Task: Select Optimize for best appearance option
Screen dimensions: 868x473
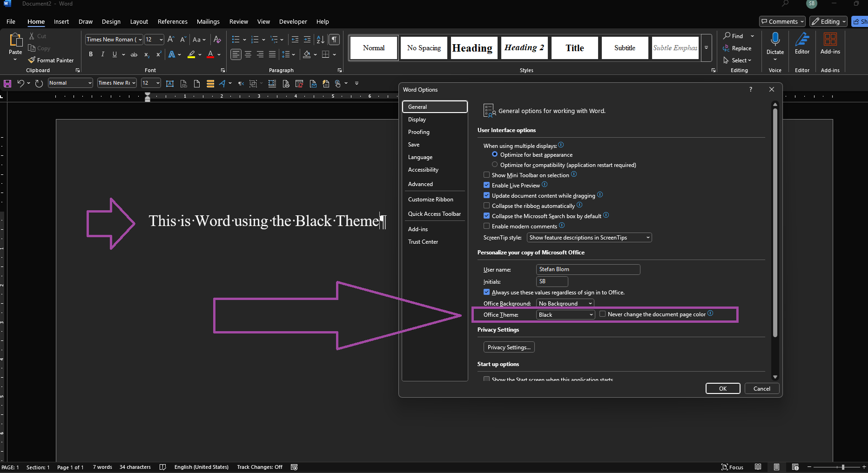Action: point(495,154)
